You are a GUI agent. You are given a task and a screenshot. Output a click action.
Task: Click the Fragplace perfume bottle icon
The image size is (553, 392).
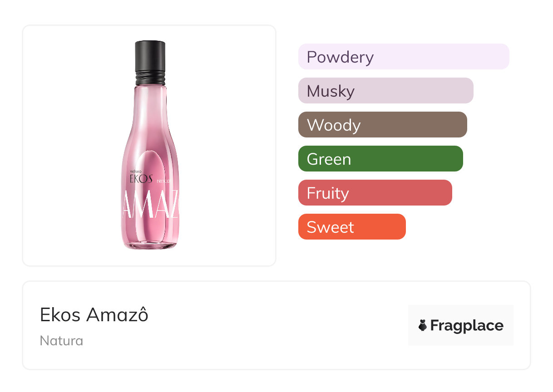coord(423,325)
